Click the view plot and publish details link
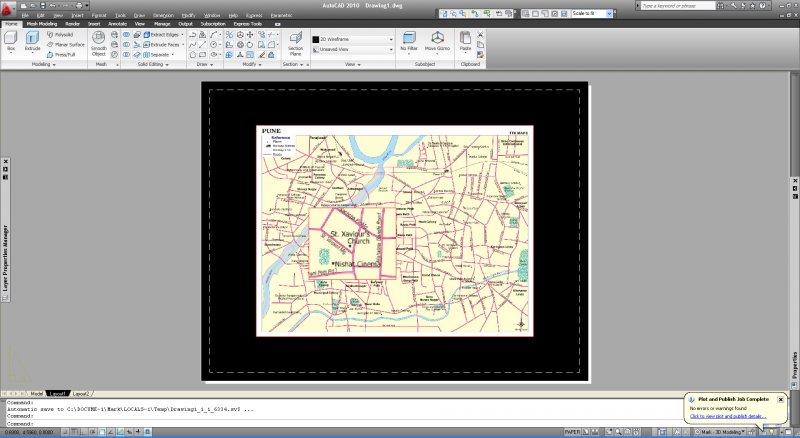 click(x=727, y=416)
